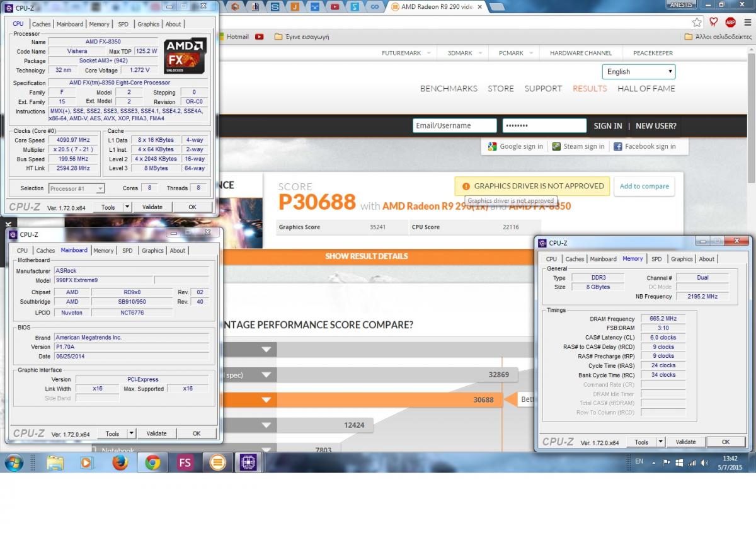This screenshot has width=756, height=538.
Task: Open the Chrome hamburger menu
Action: 747,22
